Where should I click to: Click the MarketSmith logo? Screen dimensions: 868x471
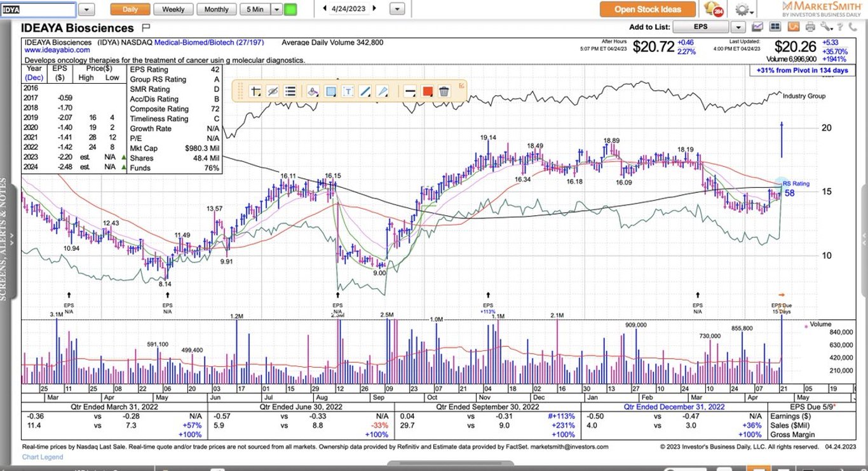tap(823, 9)
